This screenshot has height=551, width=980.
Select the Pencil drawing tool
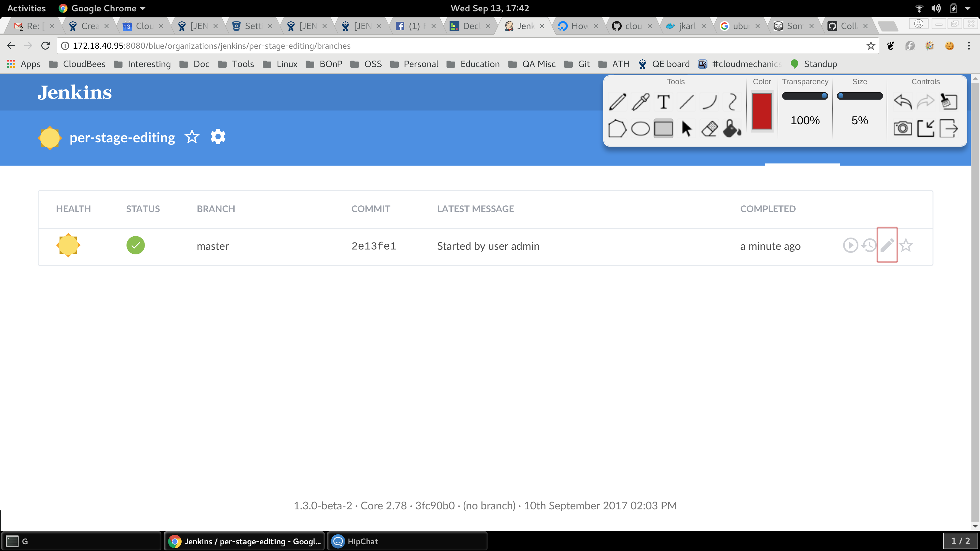[617, 102]
